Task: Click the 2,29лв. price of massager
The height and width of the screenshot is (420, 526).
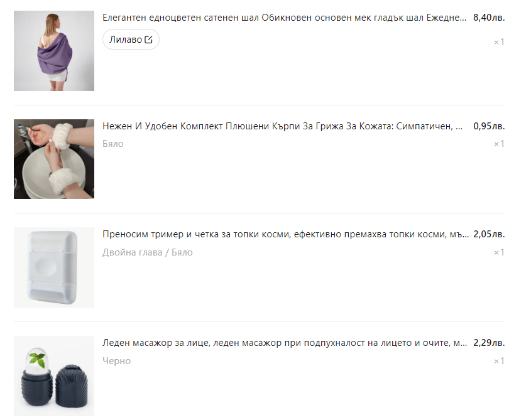Action: click(x=489, y=343)
